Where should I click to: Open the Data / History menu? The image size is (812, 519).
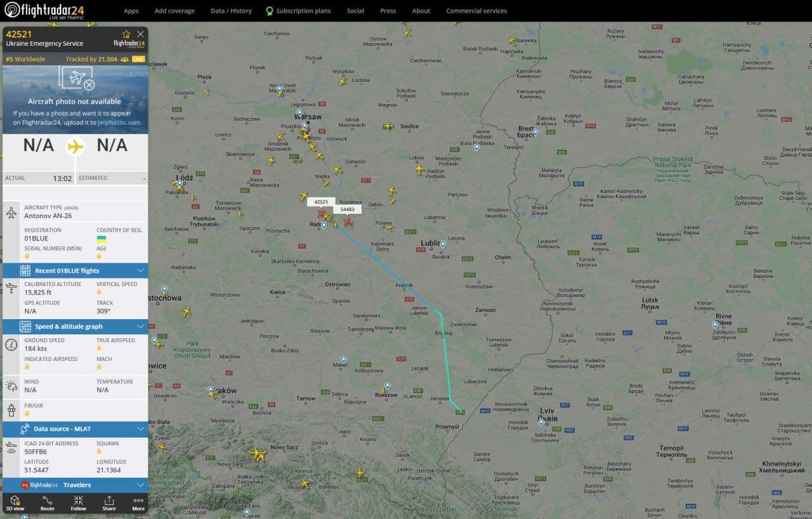coord(231,11)
